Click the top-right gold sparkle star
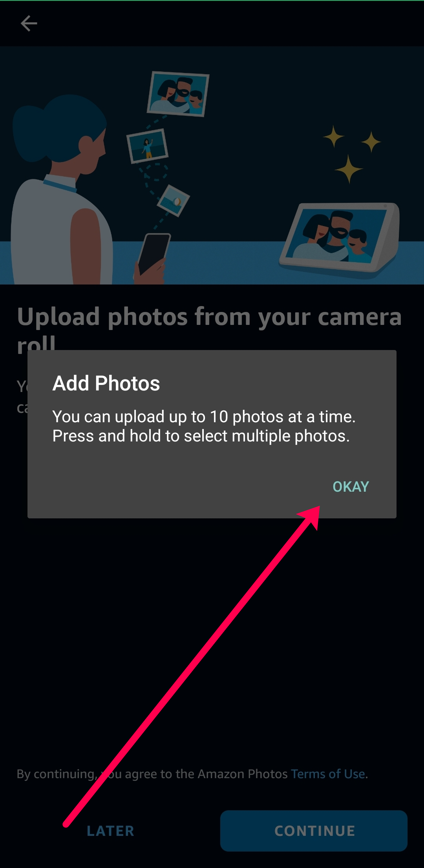 click(x=371, y=142)
